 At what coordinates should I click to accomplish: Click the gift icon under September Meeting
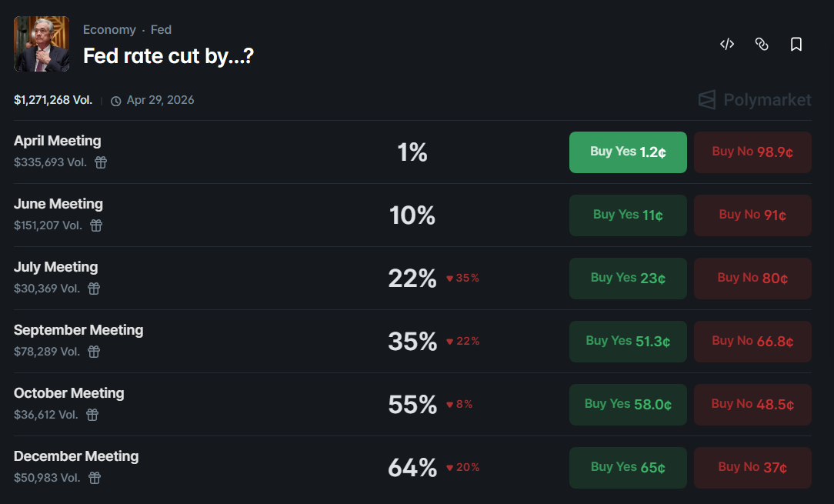coord(93,352)
